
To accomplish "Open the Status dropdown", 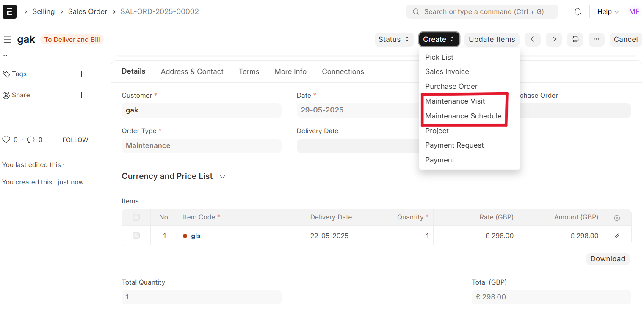I will click(394, 39).
